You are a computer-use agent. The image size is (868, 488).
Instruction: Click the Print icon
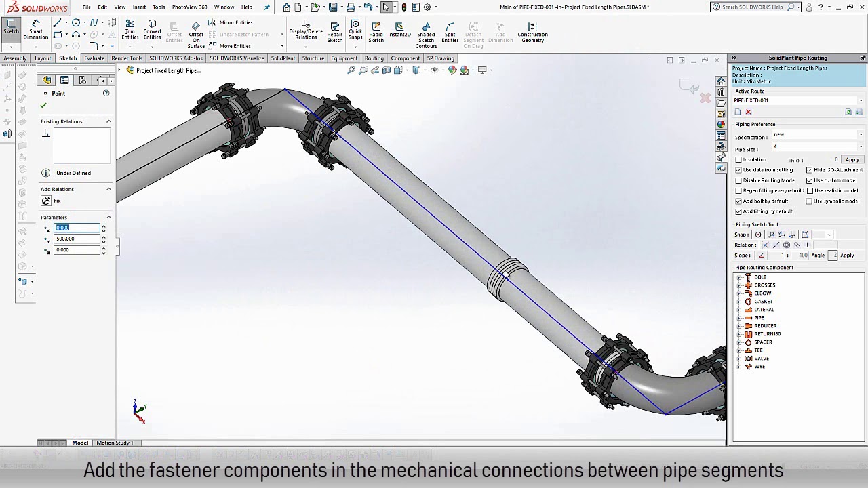pyautogui.click(x=351, y=7)
